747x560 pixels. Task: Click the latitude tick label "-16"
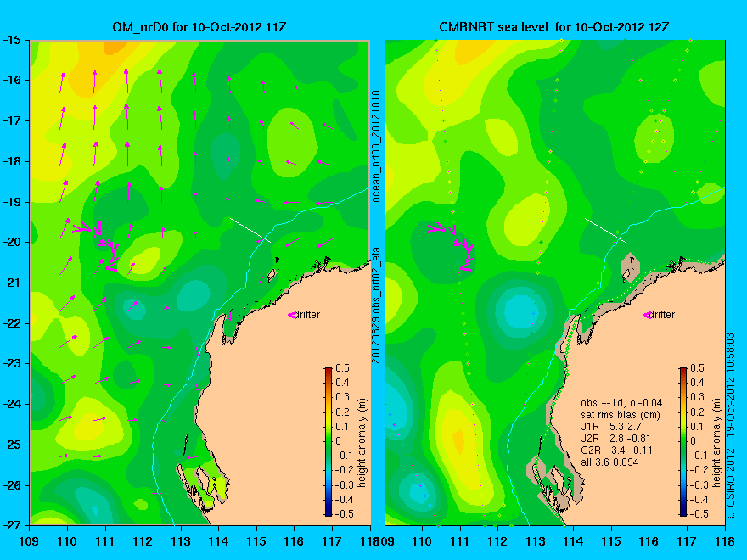click(12, 81)
